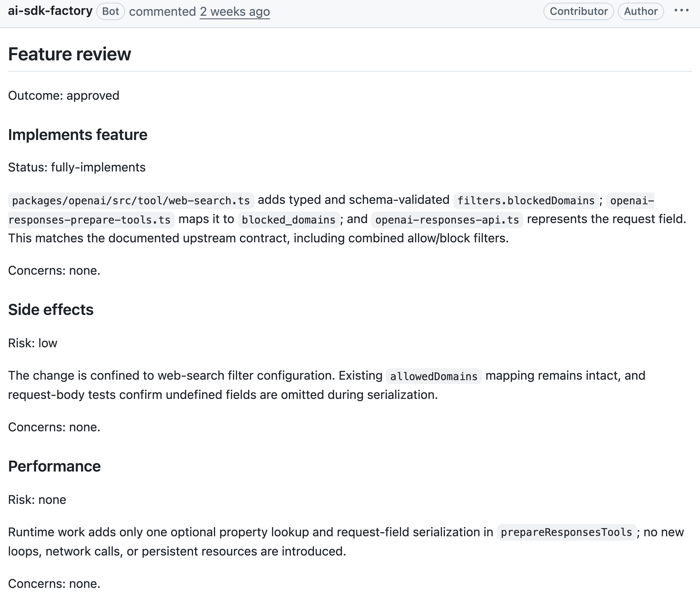Open the ai-sdk-factory author profile
The height and width of the screenshot is (608, 700).
(x=50, y=11)
